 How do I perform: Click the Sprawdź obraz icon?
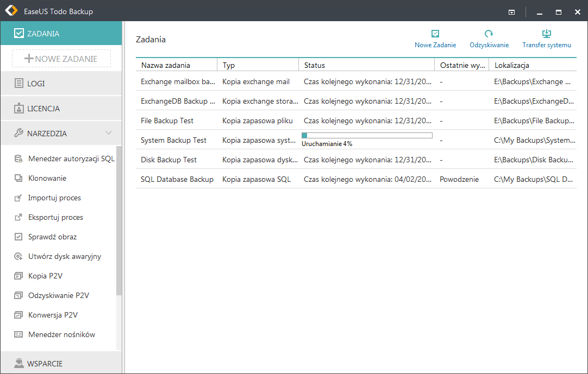tap(18, 237)
